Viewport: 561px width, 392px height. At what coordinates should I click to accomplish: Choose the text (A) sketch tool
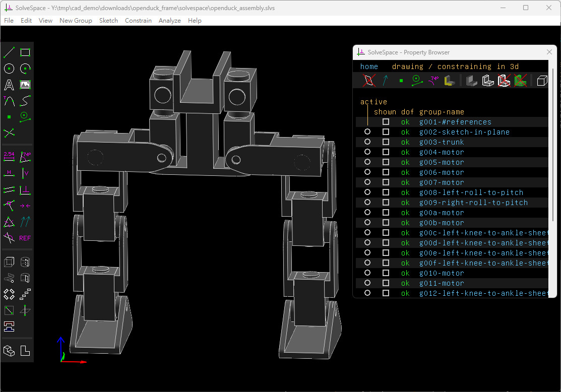tap(9, 85)
